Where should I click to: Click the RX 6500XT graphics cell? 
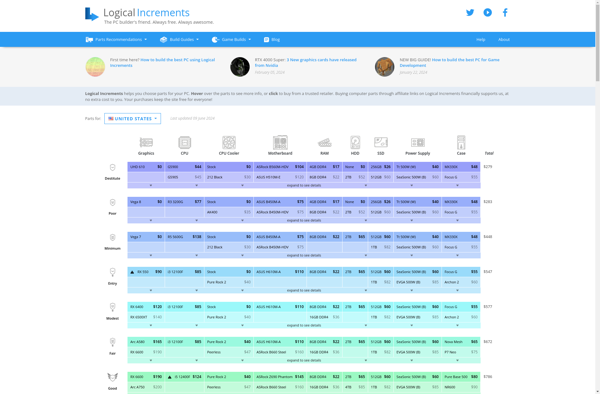146,317
